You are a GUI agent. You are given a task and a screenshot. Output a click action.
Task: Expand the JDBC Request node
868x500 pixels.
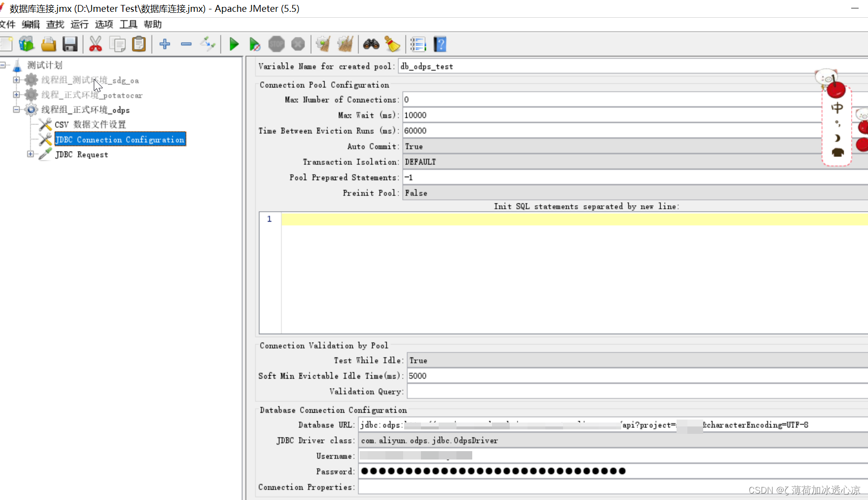click(31, 154)
